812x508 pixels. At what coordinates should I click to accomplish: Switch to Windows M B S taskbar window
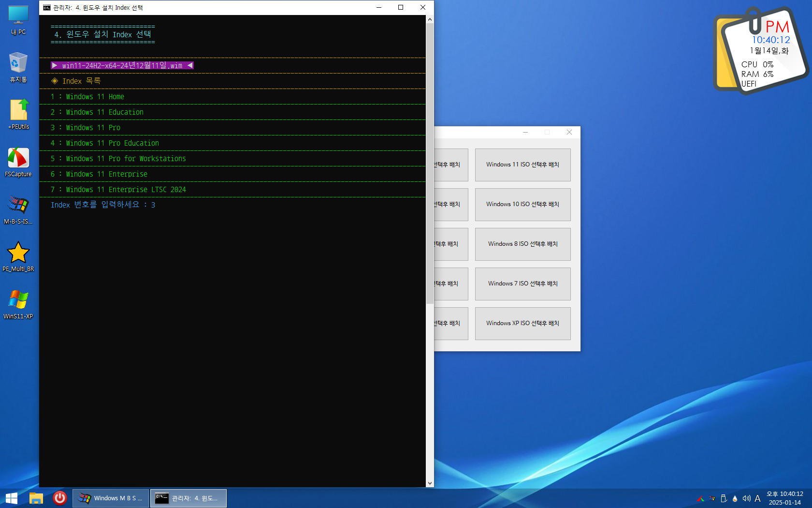coord(111,498)
